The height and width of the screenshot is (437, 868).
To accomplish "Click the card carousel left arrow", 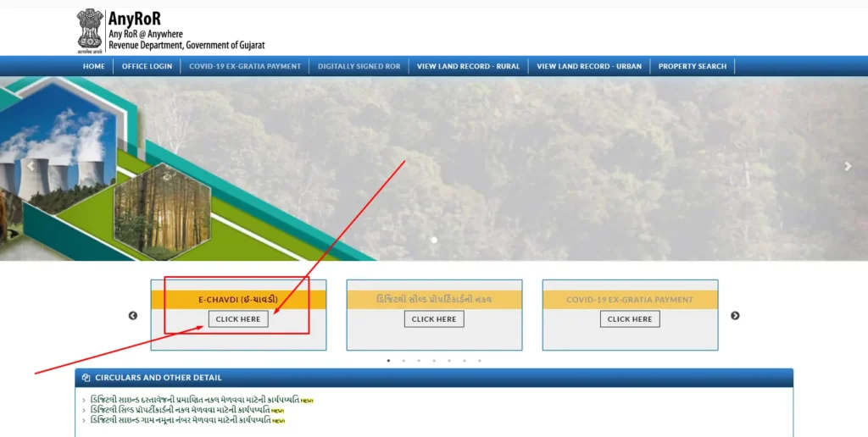I will (133, 315).
